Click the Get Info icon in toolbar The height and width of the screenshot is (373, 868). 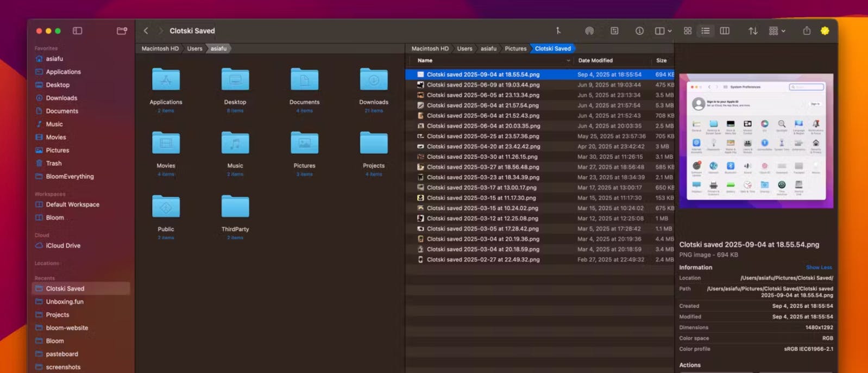point(639,31)
